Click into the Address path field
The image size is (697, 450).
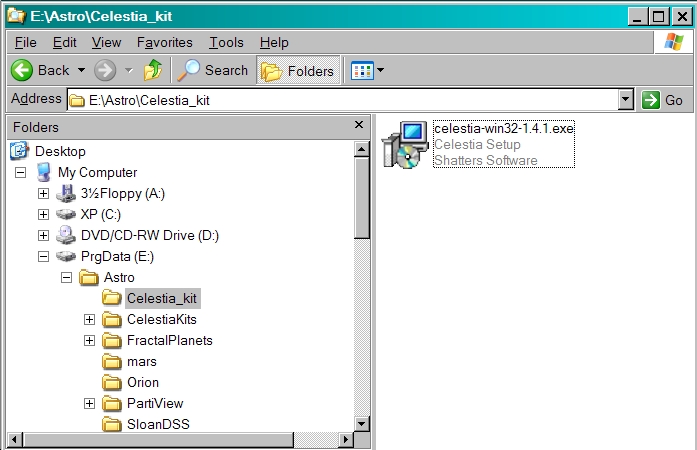[x=342, y=100]
